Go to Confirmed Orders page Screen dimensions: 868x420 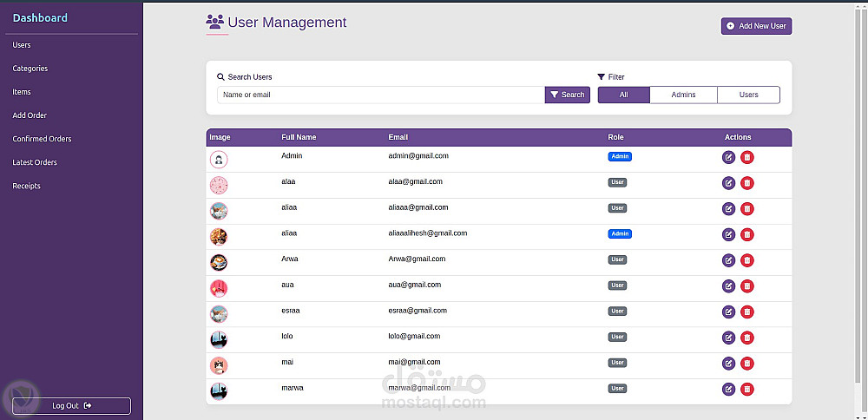pyautogui.click(x=42, y=139)
